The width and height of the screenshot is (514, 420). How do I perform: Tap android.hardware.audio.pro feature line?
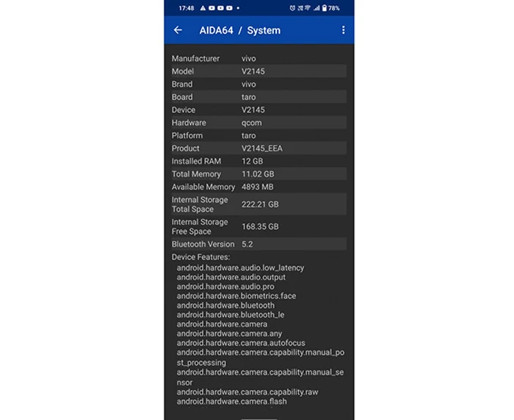225,286
